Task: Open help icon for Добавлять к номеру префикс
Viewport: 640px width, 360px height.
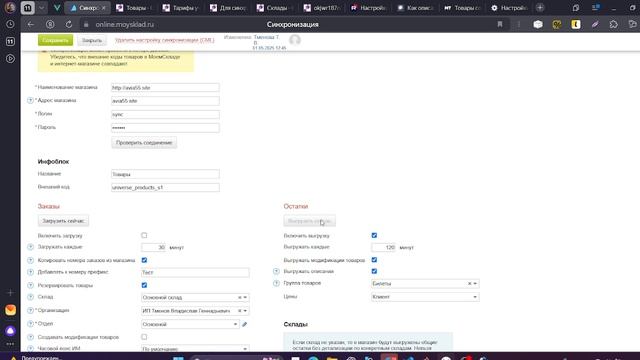Action: point(31,272)
